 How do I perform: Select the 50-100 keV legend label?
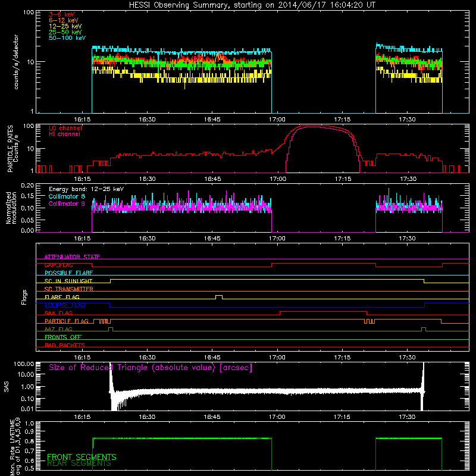point(67,38)
